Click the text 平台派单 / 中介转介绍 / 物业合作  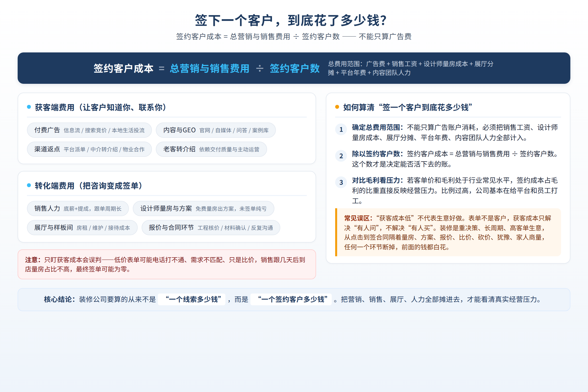(104, 149)
